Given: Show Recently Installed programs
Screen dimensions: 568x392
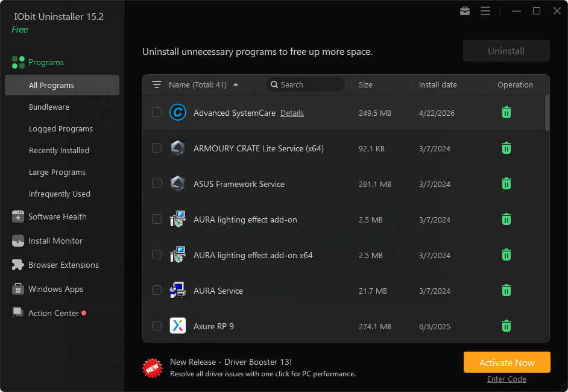Looking at the screenshot, I should pyautogui.click(x=59, y=150).
